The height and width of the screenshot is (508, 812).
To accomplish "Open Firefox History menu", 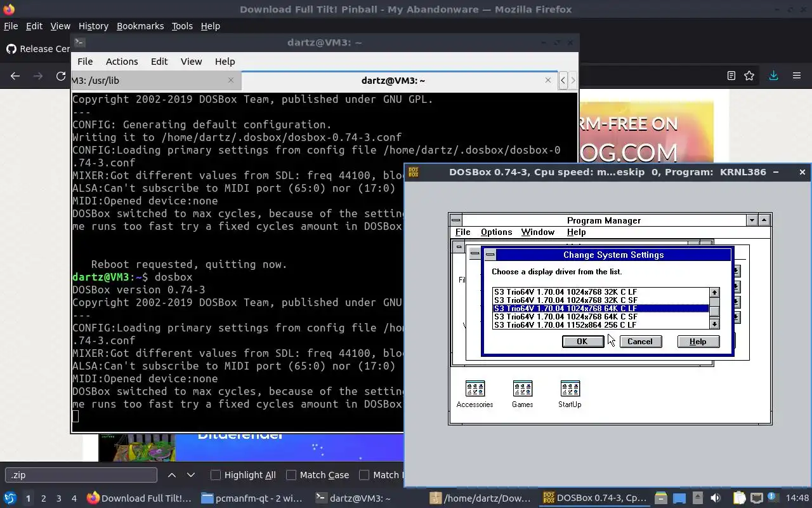I will (x=93, y=26).
